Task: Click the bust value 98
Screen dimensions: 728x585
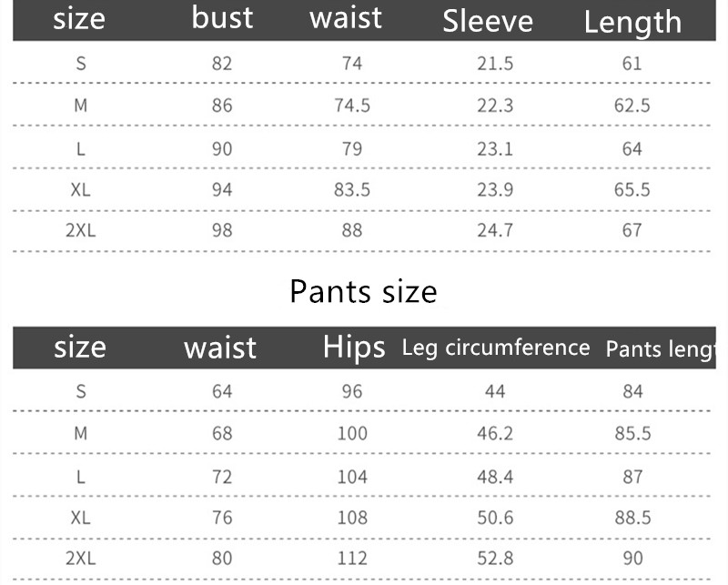Action: click(222, 231)
